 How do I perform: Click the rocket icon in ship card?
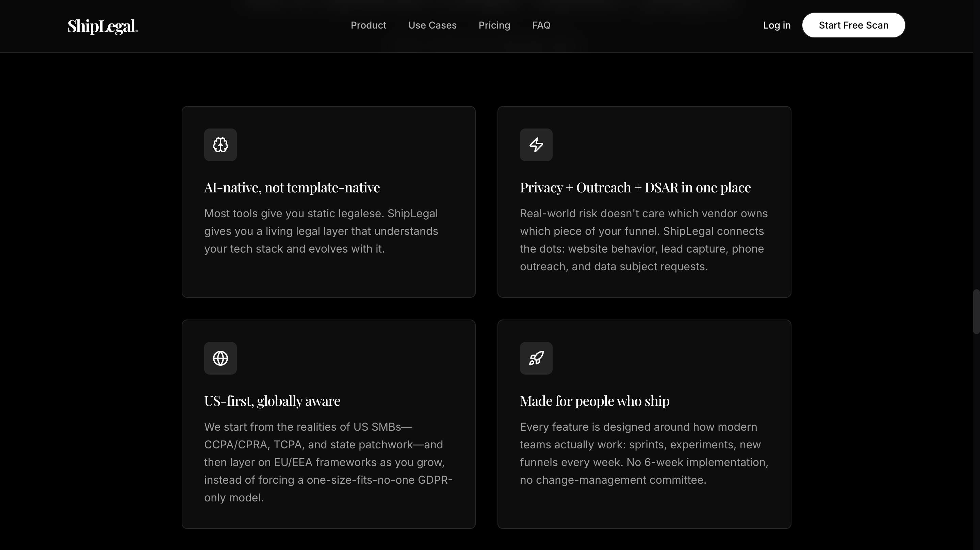click(536, 358)
